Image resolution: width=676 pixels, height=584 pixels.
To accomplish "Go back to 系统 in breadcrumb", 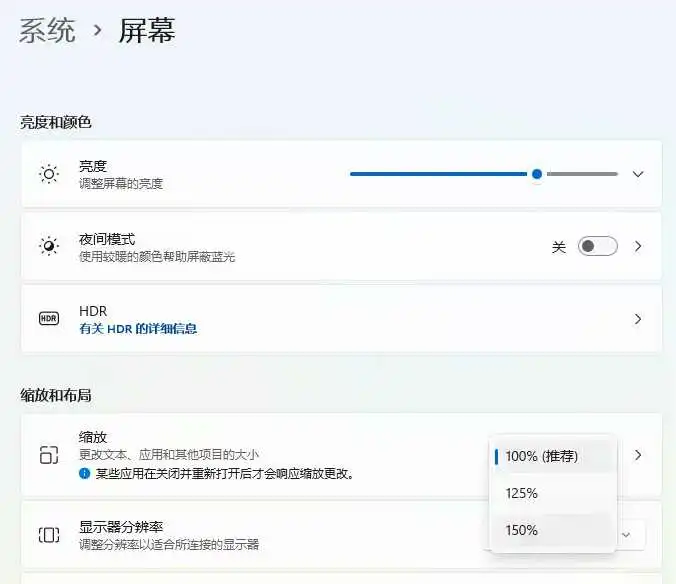I will coord(47,30).
